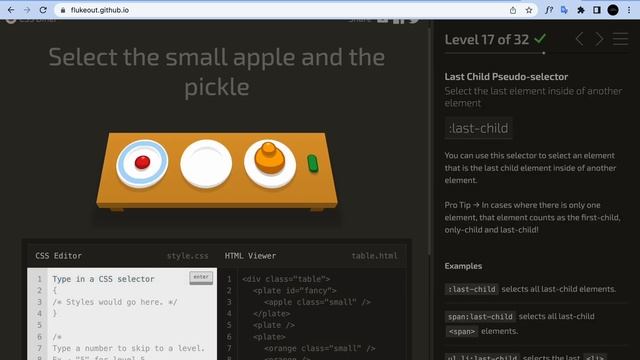Click the '<span>' code tag in examples
640x360 pixels.
(462, 331)
